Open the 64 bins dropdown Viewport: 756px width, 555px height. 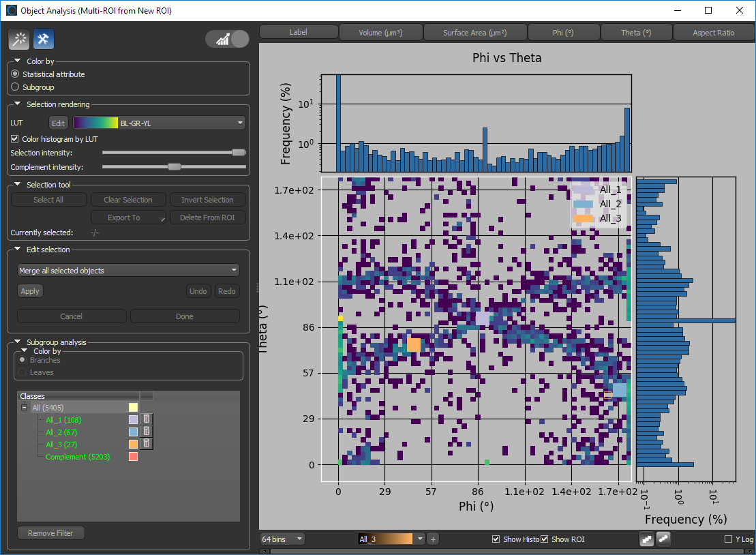282,539
